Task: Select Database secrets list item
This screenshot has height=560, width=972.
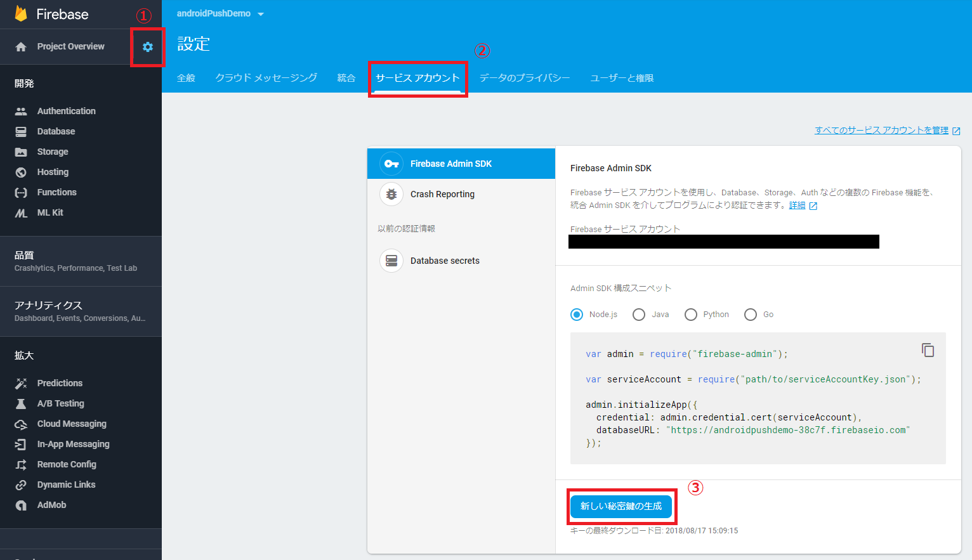Action: pos(461,261)
